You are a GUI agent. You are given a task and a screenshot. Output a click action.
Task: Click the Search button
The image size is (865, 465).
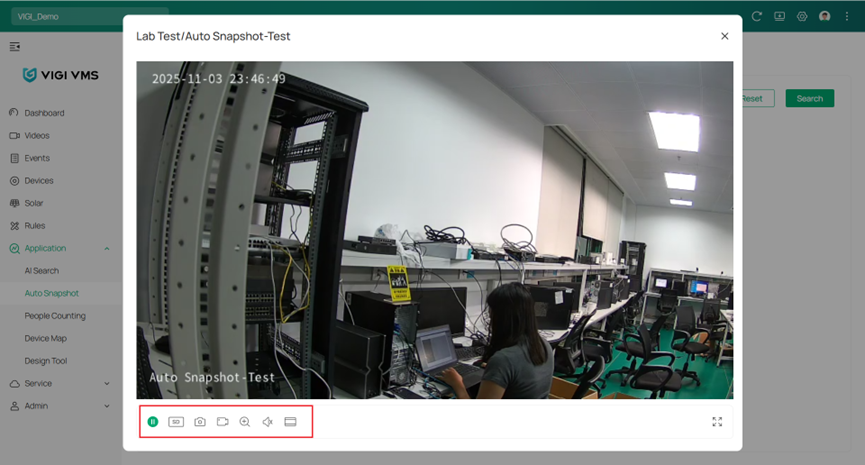pos(809,99)
